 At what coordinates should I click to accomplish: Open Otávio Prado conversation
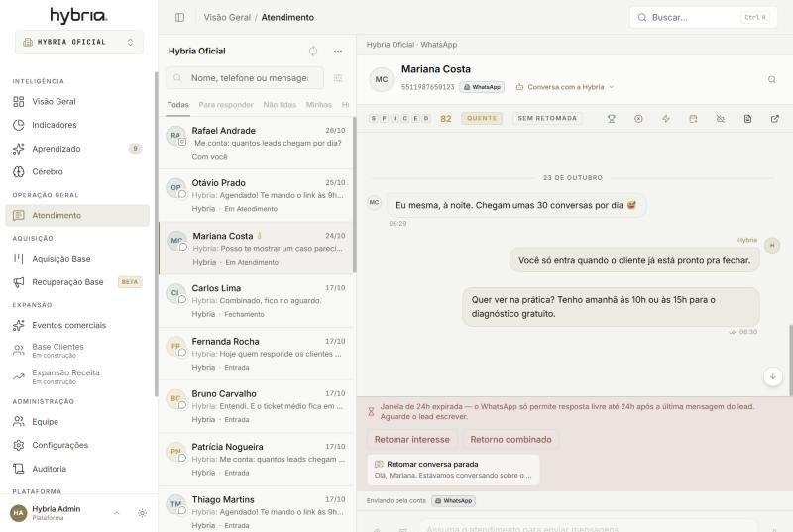click(x=256, y=195)
